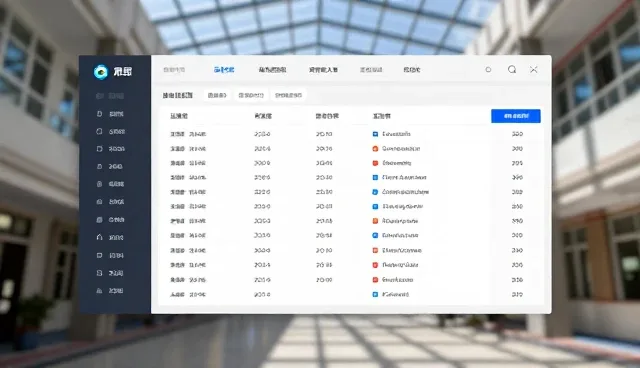Screen dimensions: 640x368
Task: Select the house-shaped icon in the dark sidebar
Action: (99, 237)
